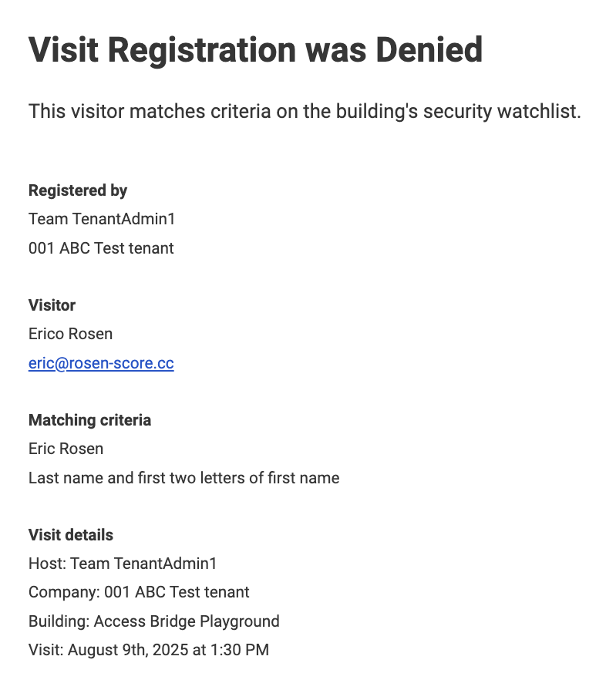Click the "Visitor" section label
606x700 pixels.
point(52,305)
